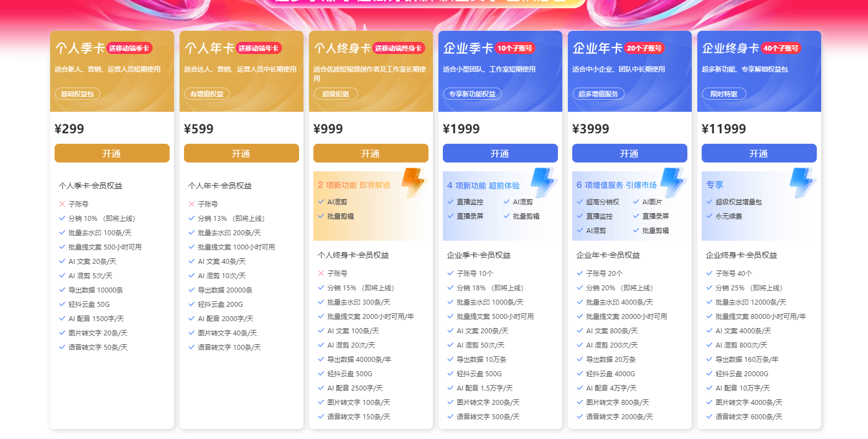Viewport: 868px width, 439px height.
Task: Click the red X beside 子账号 in 个人季卡
Action: pyautogui.click(x=62, y=204)
